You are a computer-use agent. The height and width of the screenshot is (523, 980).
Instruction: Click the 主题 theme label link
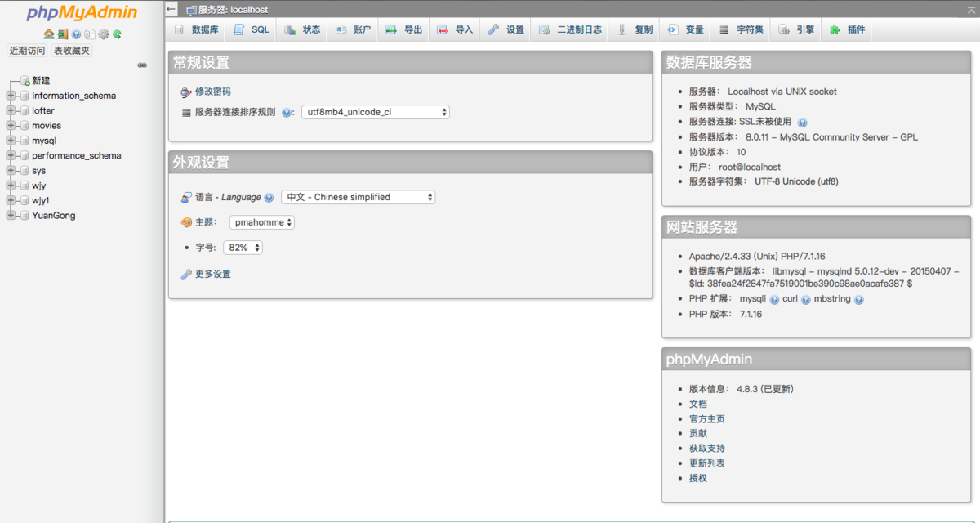[204, 222]
